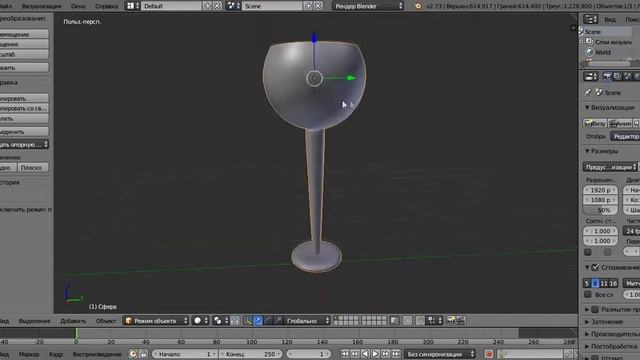Toggle the use preview range clock icon
Screen dimensions: 640x360
point(133,354)
